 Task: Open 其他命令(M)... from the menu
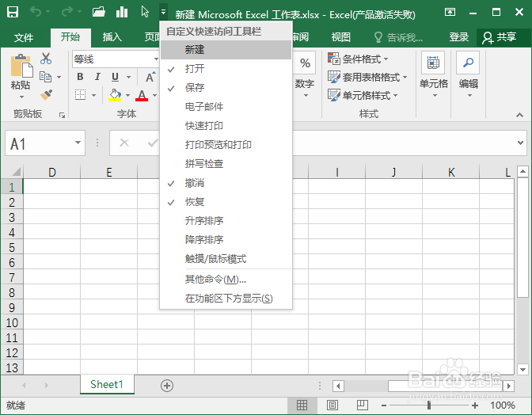[226, 280]
